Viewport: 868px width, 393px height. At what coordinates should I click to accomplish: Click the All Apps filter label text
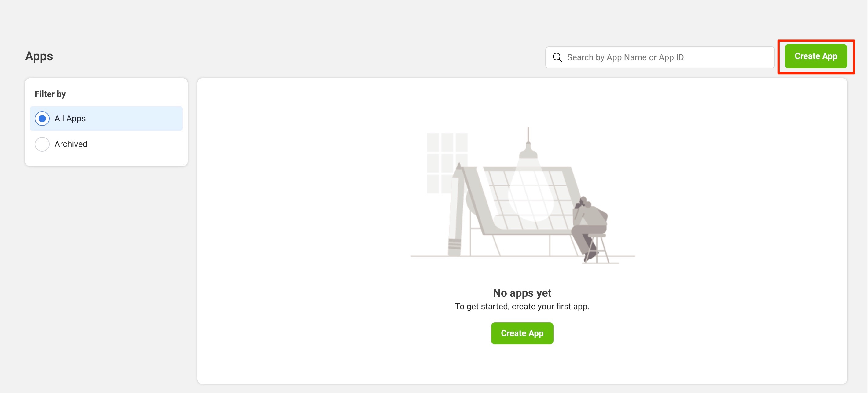(x=70, y=119)
